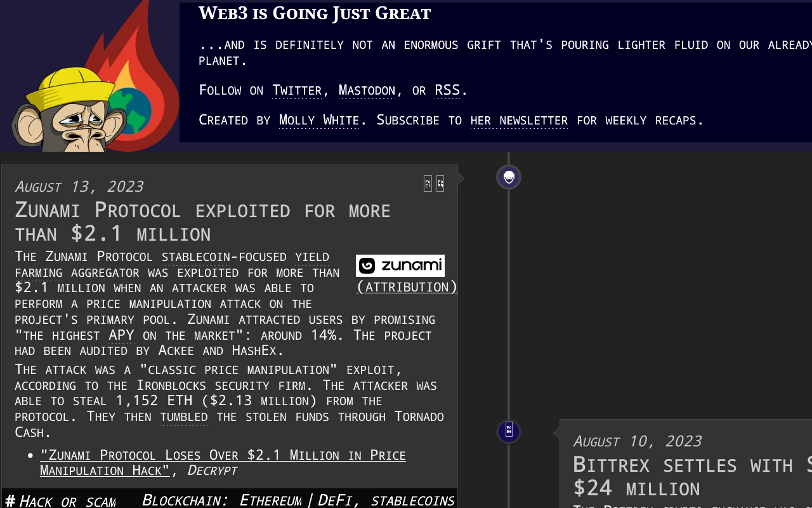812x508 pixels.
Task: Open the Mastodon follow link
Action: pyautogui.click(x=367, y=90)
